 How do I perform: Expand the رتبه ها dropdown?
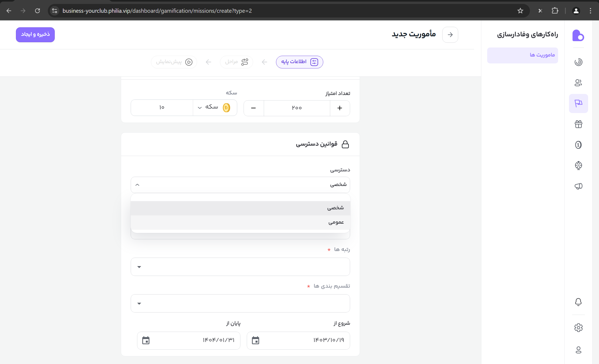click(x=240, y=267)
